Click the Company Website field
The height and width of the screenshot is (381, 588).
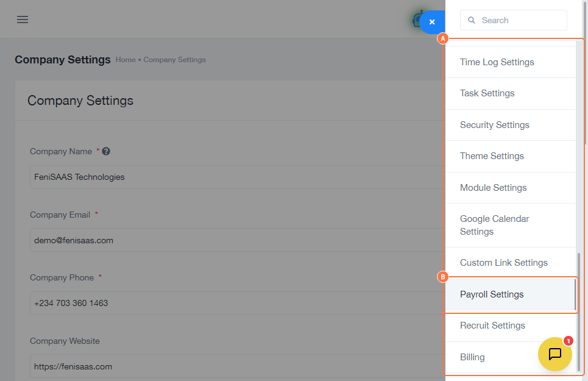[232, 366]
